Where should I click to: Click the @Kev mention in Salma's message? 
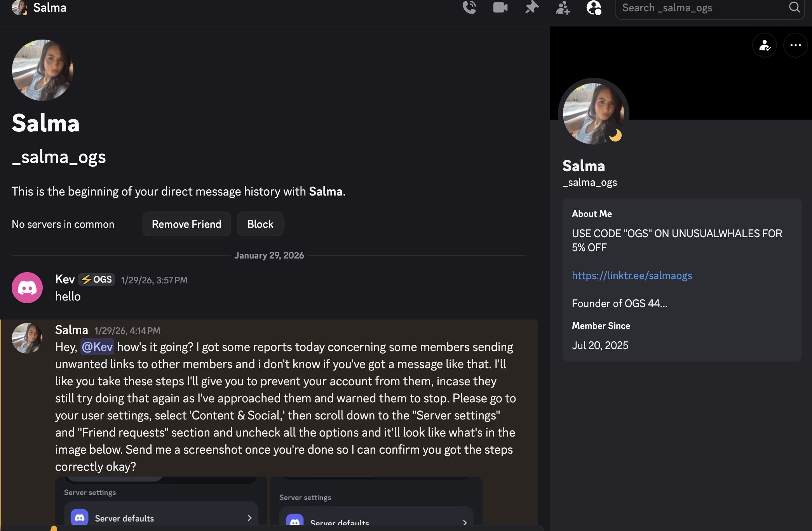tap(96, 347)
